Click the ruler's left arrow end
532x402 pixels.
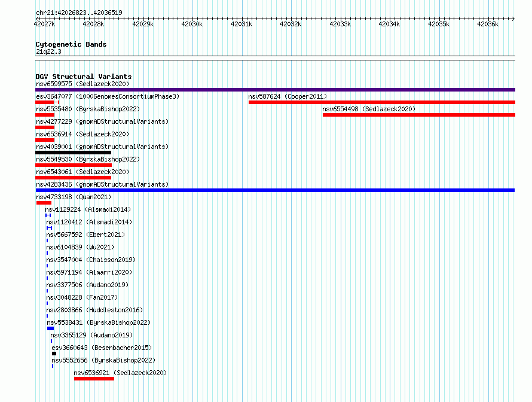[x=37, y=19]
